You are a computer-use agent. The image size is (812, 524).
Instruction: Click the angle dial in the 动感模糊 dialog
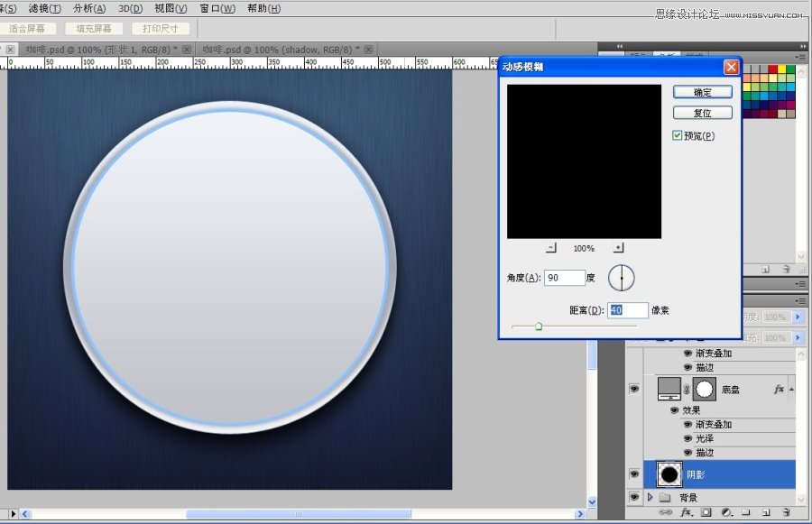click(621, 278)
